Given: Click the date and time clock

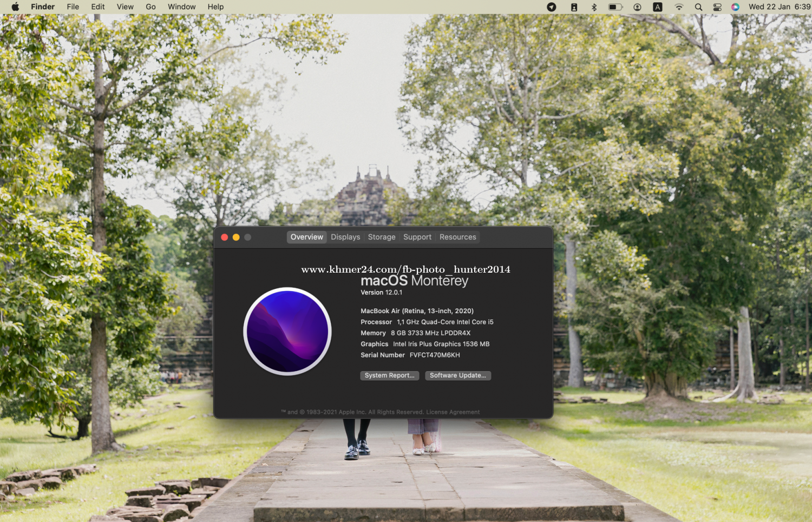Looking at the screenshot, I should [780, 7].
